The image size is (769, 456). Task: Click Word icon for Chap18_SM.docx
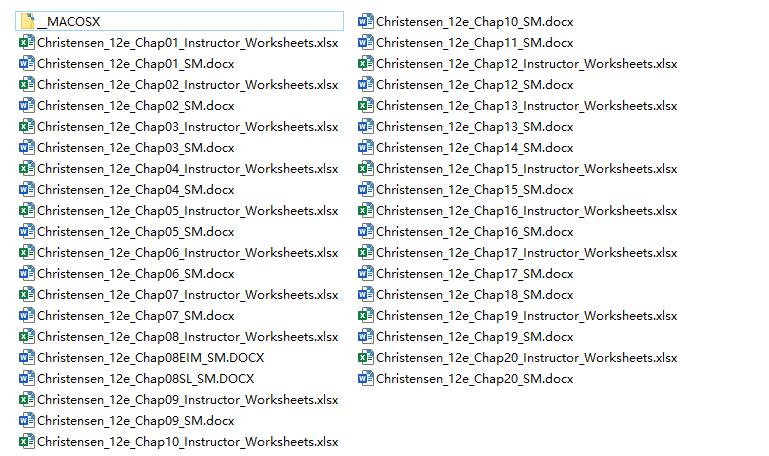coord(366,294)
